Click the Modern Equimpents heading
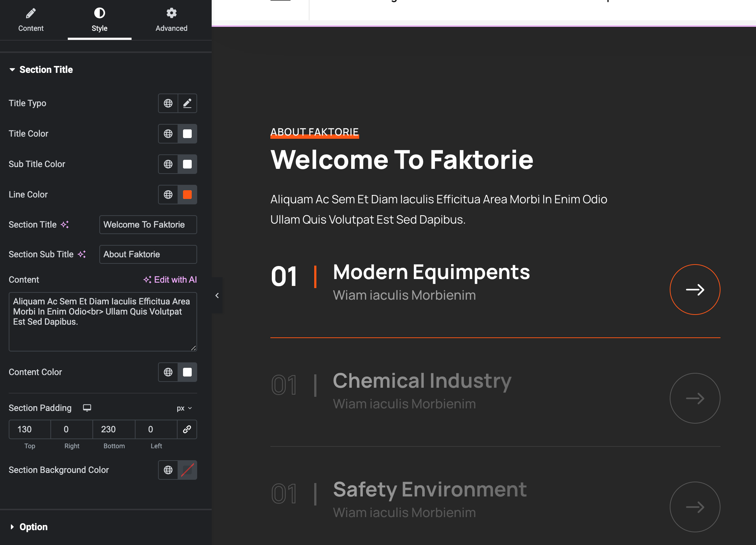Screen dimensions: 756x545 (x=431, y=272)
